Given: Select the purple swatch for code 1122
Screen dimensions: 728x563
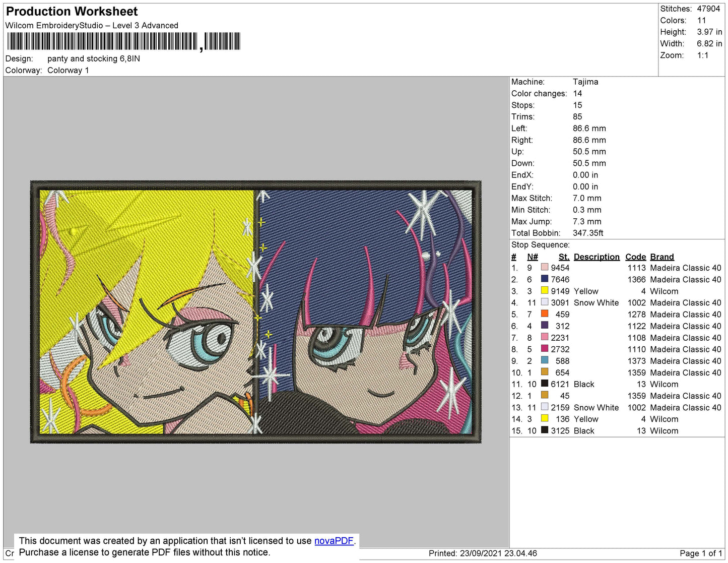Looking at the screenshot, I should point(544,326).
